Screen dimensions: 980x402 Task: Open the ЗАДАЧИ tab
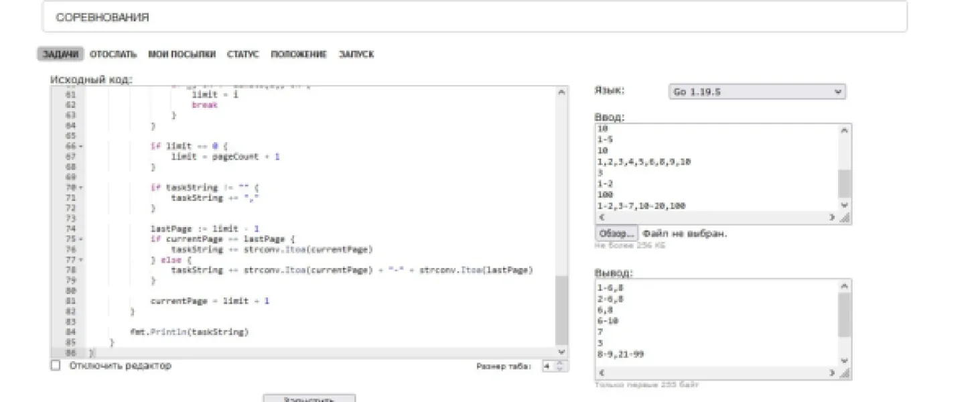click(60, 54)
